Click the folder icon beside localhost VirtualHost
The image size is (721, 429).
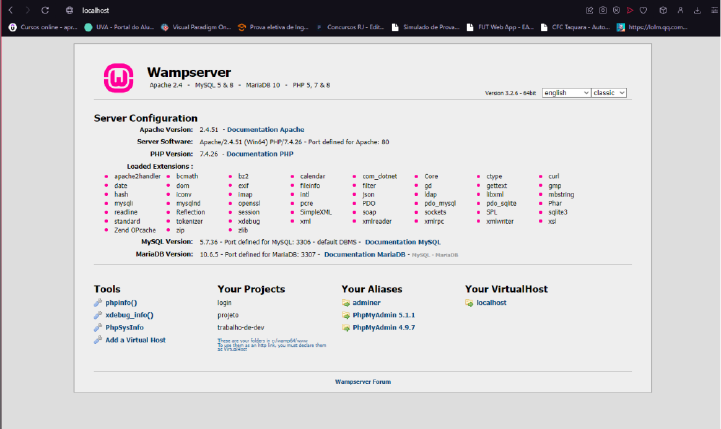pyautogui.click(x=469, y=303)
